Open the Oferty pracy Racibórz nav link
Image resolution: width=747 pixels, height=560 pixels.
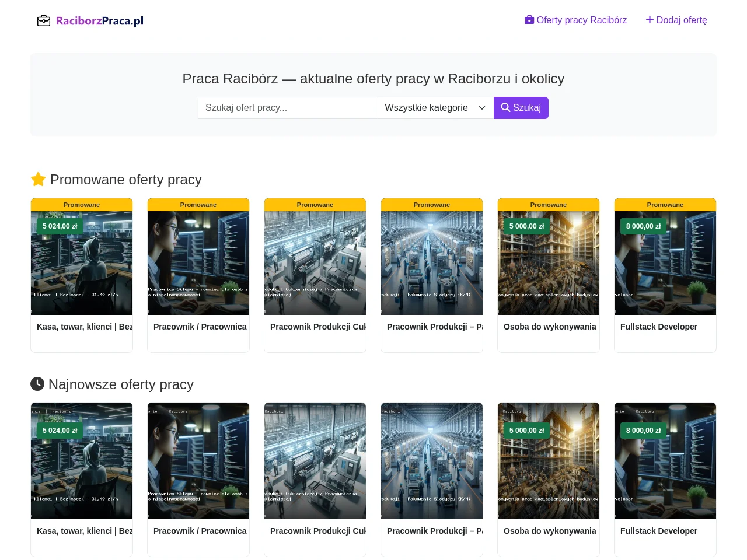[x=575, y=20]
